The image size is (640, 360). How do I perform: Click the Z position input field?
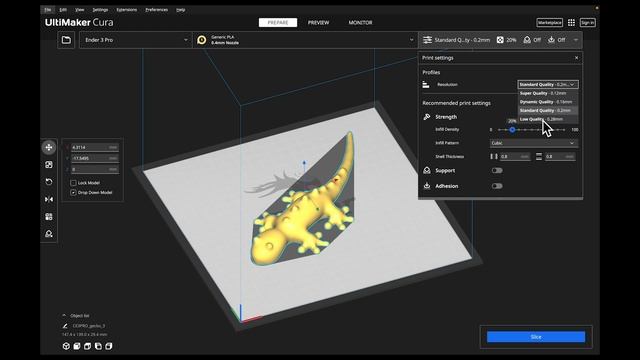tap(95, 169)
